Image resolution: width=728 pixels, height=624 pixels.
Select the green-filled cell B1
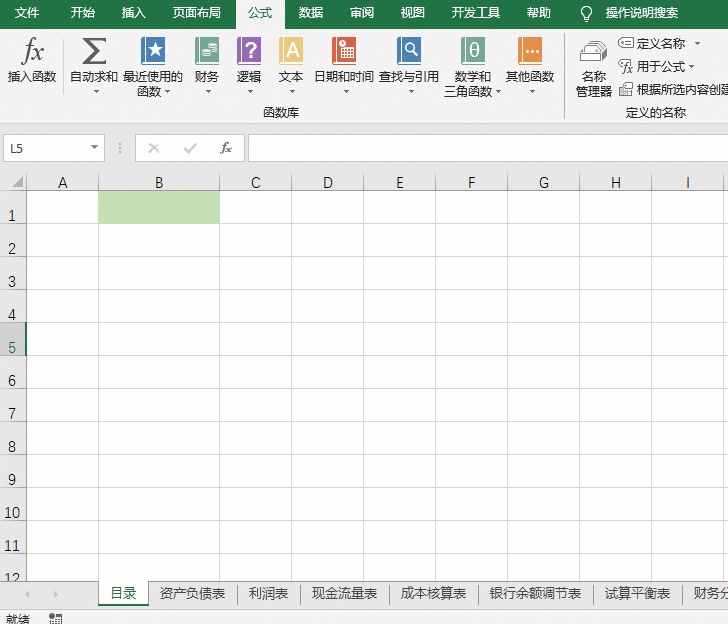tap(159, 208)
